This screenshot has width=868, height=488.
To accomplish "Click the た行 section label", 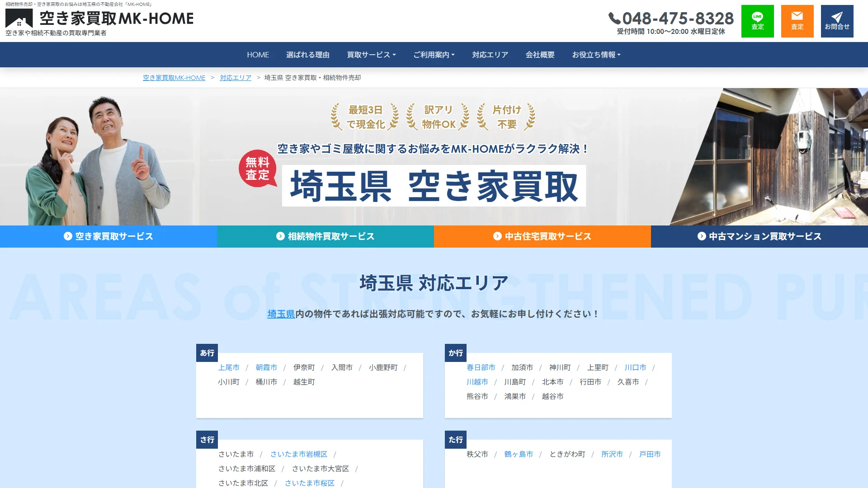I will (456, 440).
